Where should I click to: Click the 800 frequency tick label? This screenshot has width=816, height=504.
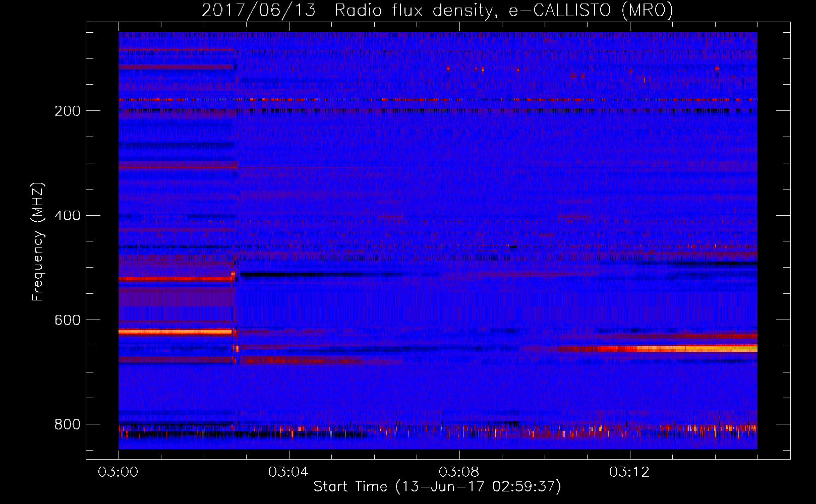coord(68,425)
